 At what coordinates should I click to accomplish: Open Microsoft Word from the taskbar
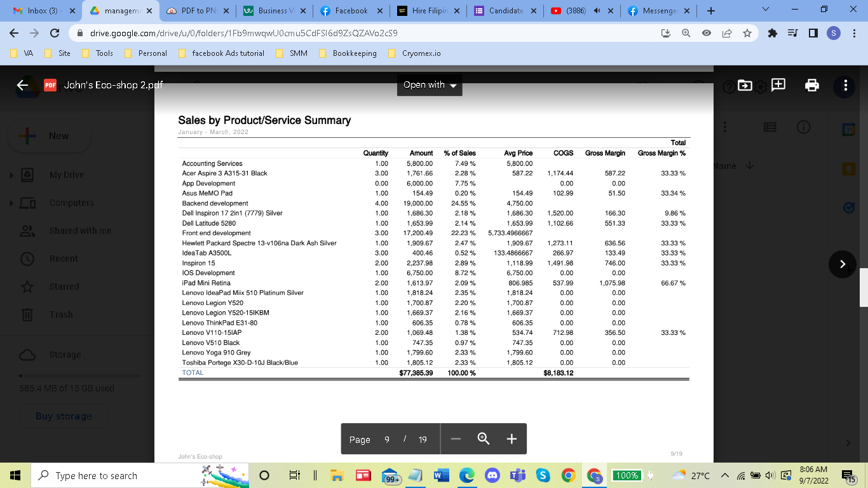(x=440, y=475)
